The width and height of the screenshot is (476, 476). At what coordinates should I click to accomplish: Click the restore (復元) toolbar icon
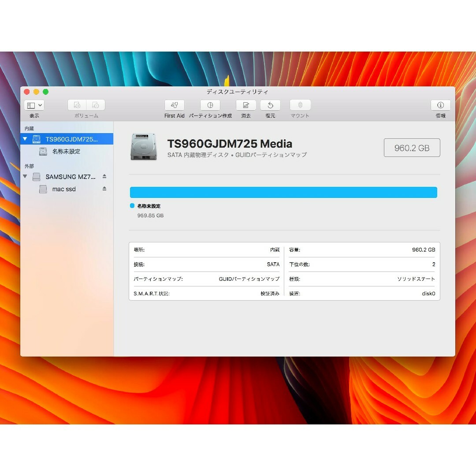270,105
